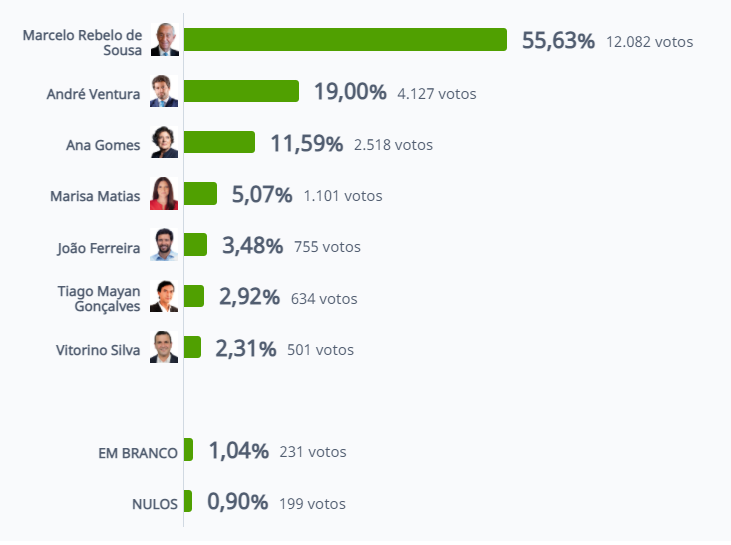This screenshot has width=731, height=545.
Task: Select André Ventura's 19,00% green bar
Action: (241, 91)
